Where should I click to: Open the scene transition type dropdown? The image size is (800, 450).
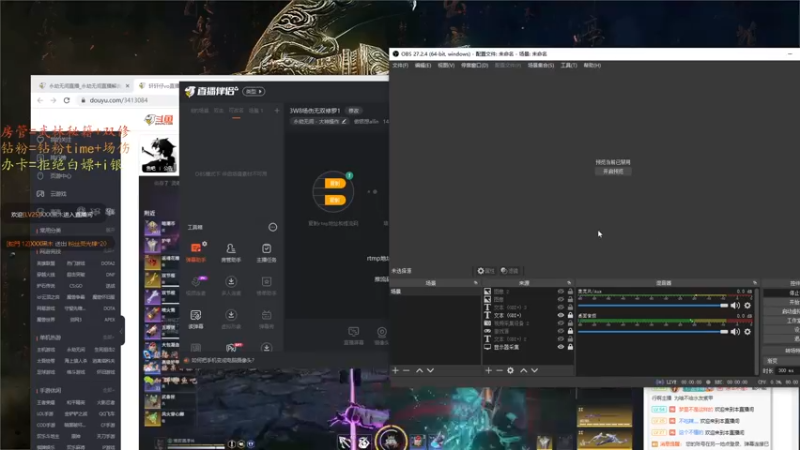[x=781, y=360]
